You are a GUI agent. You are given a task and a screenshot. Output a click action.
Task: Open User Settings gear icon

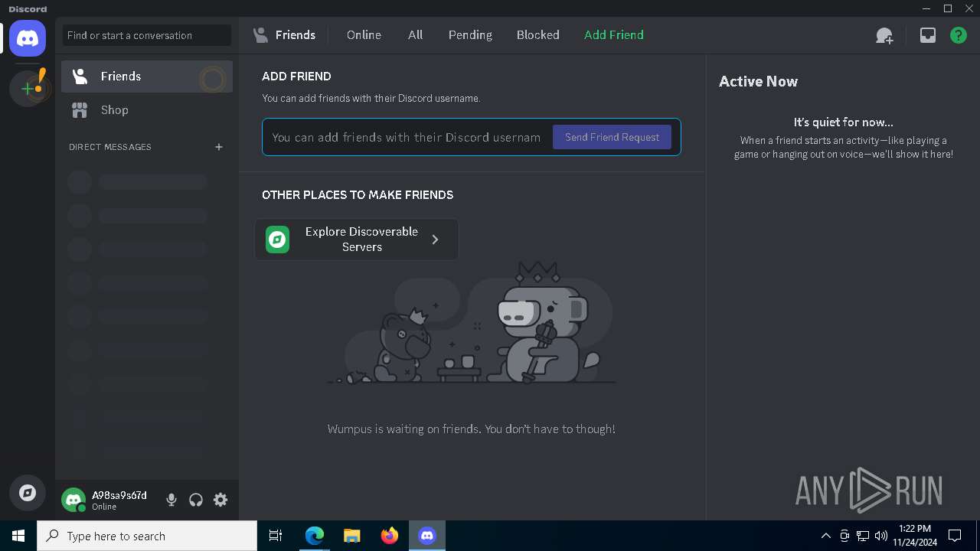point(220,500)
